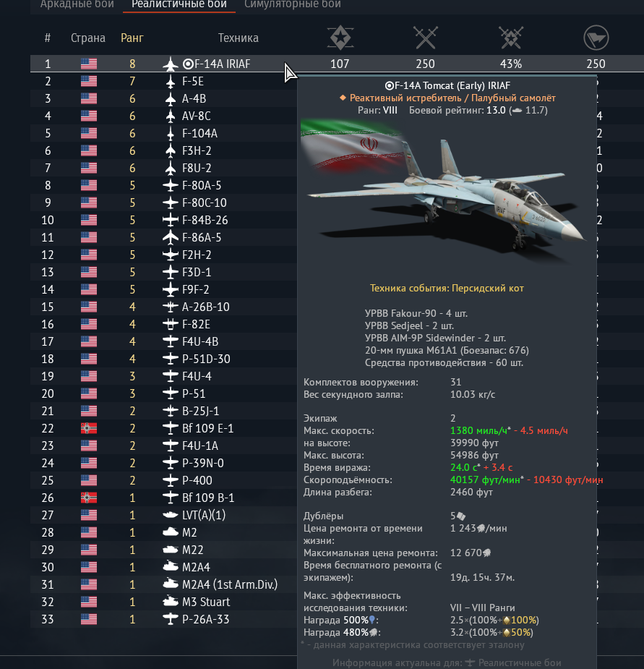
Task: Sort by win rate swords-star icon
Action: [510, 38]
